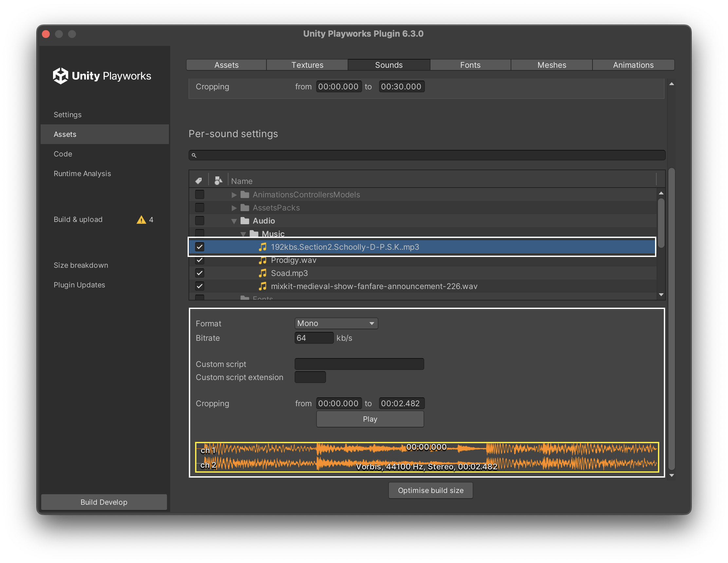Select mixkit-medieval-show-fanfare-announcement-226.wav
Viewport: 728px width, 563px height.
point(374,286)
